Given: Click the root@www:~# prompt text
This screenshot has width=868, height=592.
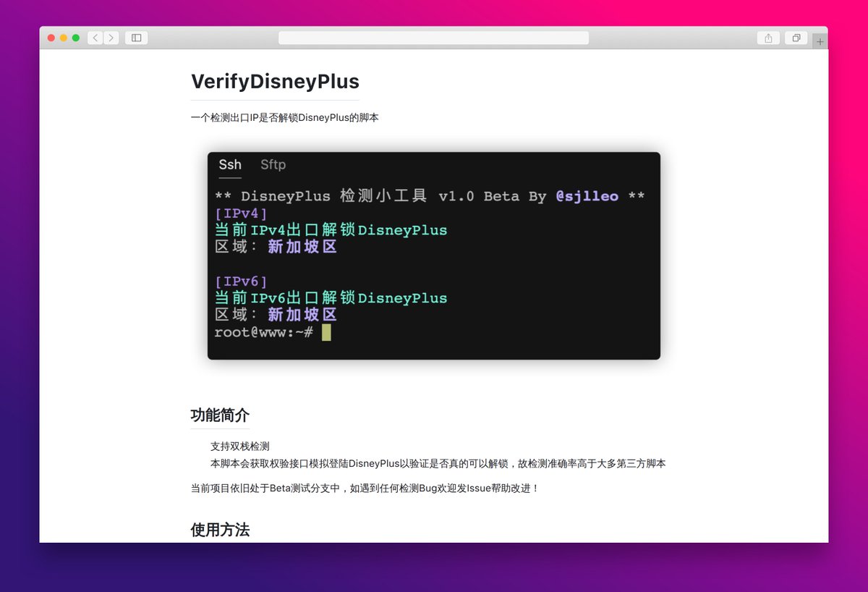Looking at the screenshot, I should [x=264, y=332].
